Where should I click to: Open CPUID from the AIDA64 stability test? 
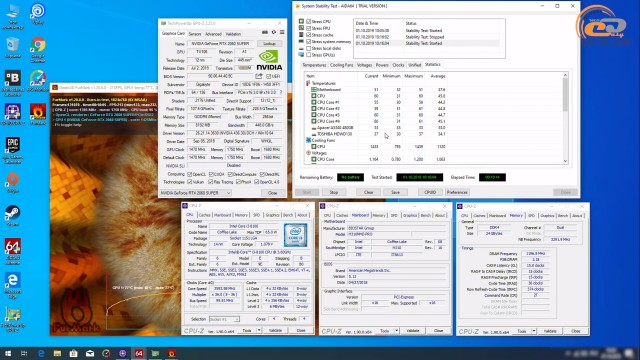click(x=430, y=192)
